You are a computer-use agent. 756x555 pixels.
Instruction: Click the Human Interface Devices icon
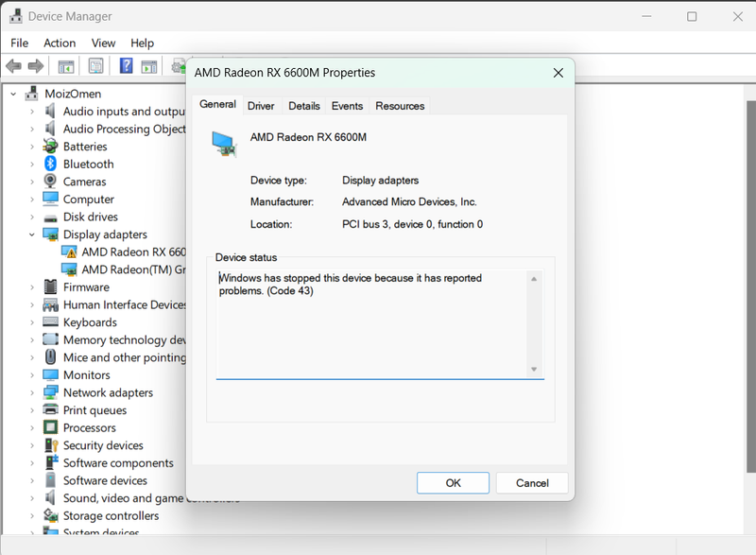(50, 304)
